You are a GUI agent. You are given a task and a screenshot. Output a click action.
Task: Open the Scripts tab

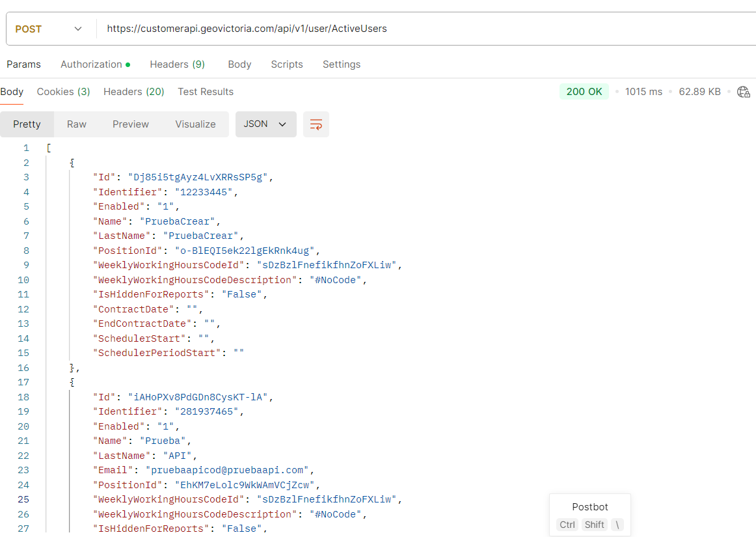click(287, 64)
